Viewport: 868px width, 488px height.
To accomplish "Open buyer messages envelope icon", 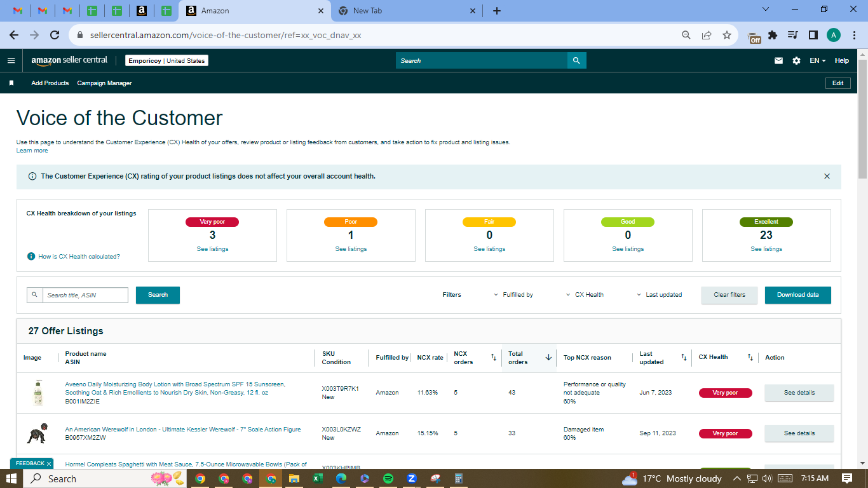I will (778, 60).
